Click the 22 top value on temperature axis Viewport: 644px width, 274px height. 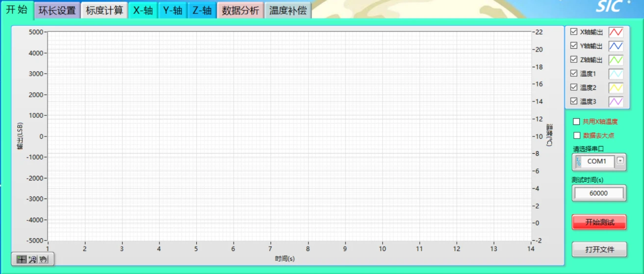click(539, 32)
